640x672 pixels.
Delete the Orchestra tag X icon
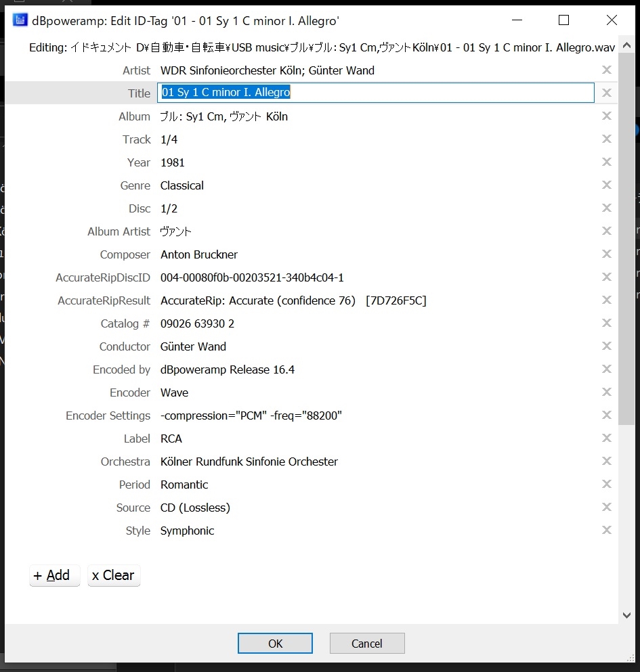(x=606, y=461)
